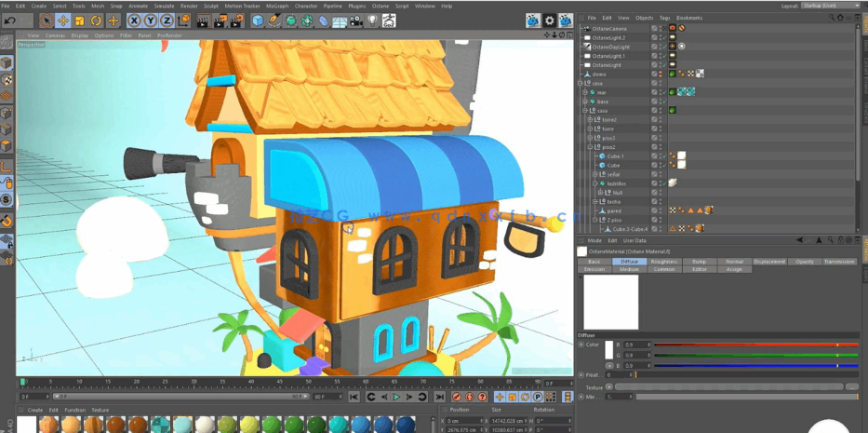Adjust the blue B color slider
868x433 pixels.
click(755, 366)
